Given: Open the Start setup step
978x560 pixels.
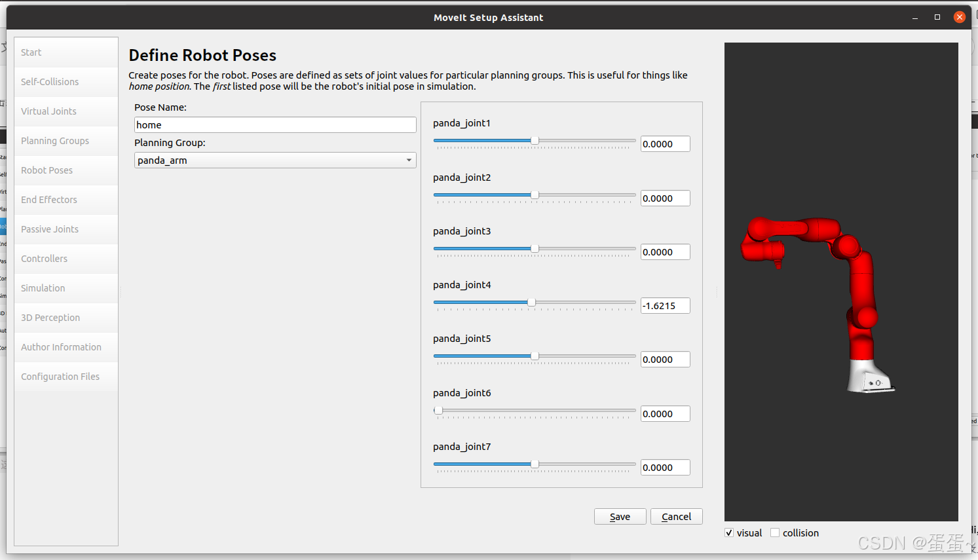Looking at the screenshot, I should click(66, 52).
